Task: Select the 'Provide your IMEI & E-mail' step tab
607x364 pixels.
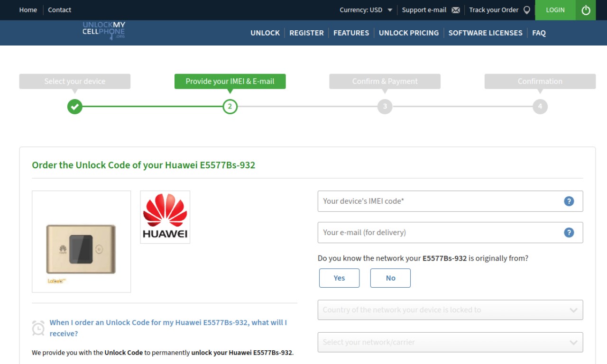Action: pos(230,81)
